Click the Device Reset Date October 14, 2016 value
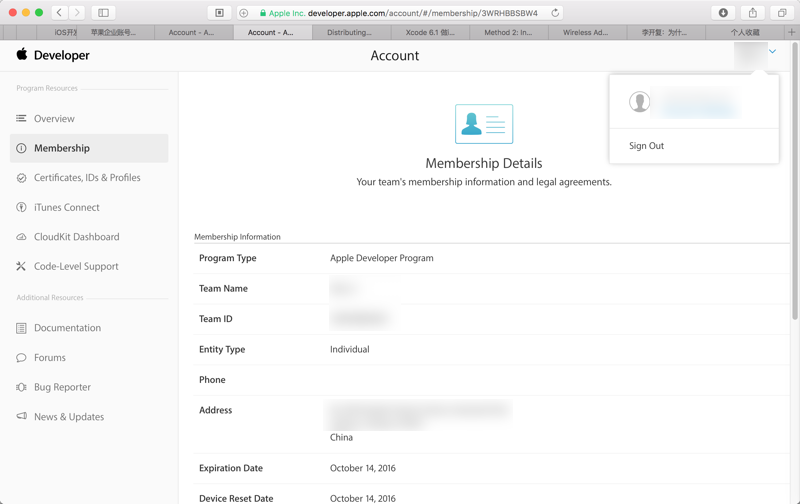The image size is (800, 504). (362, 498)
